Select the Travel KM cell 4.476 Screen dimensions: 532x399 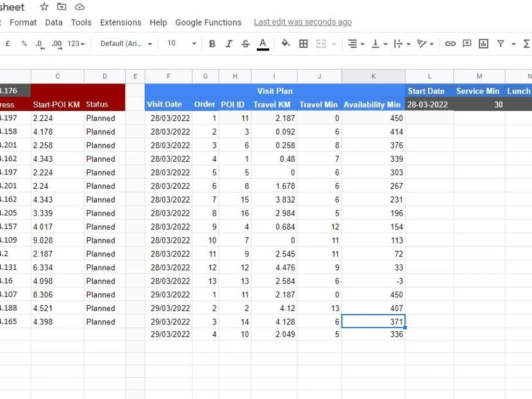274,268
